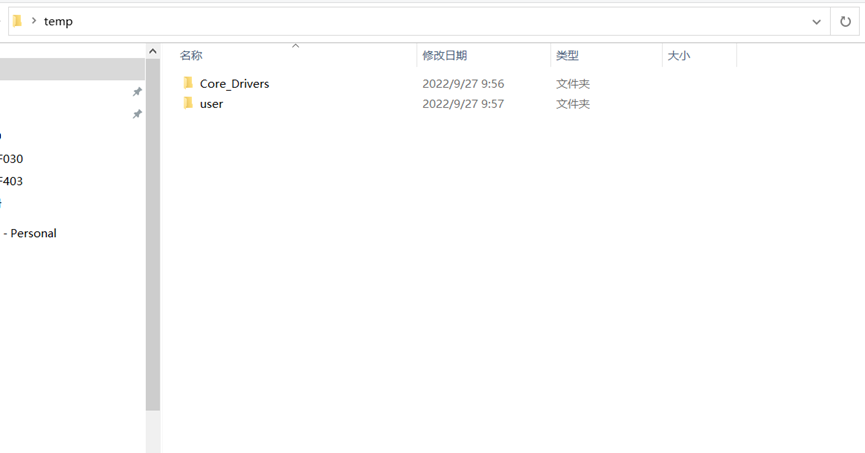Sort files by 名称 column

click(x=191, y=56)
